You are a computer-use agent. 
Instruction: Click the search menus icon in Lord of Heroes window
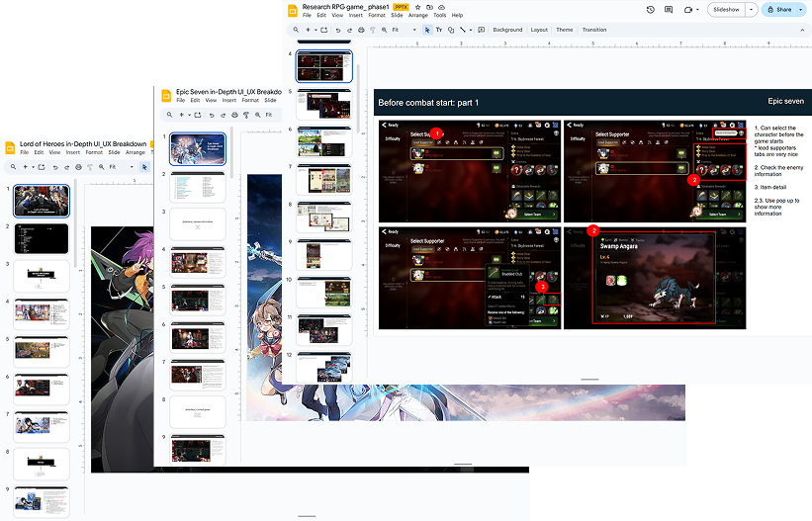click(x=14, y=167)
